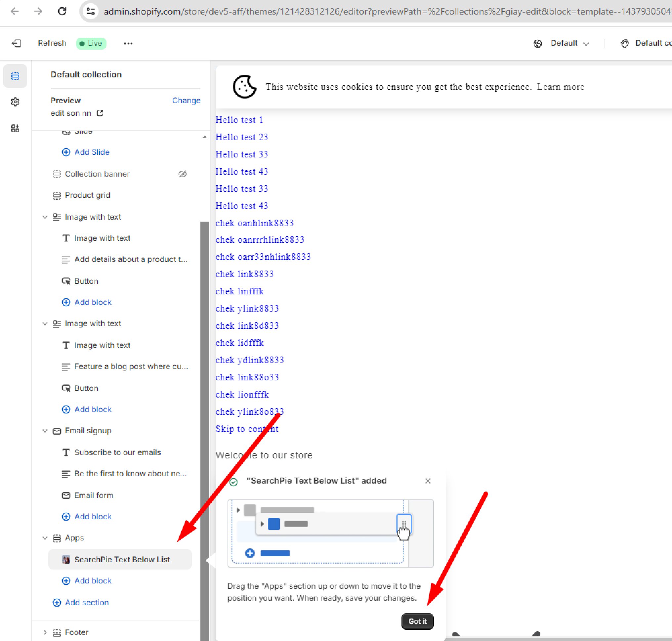Image resolution: width=672 pixels, height=641 pixels.
Task: Click the Got it button
Action: click(x=417, y=621)
